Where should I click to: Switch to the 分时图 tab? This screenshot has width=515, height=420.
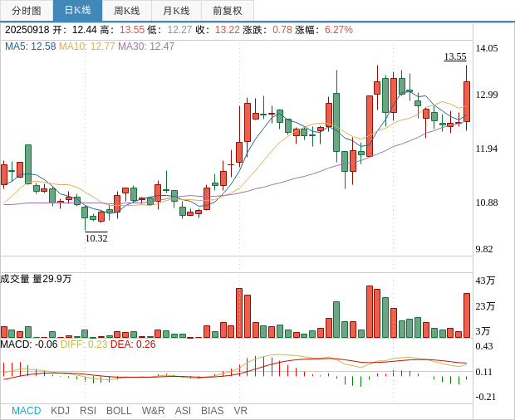[27, 11]
